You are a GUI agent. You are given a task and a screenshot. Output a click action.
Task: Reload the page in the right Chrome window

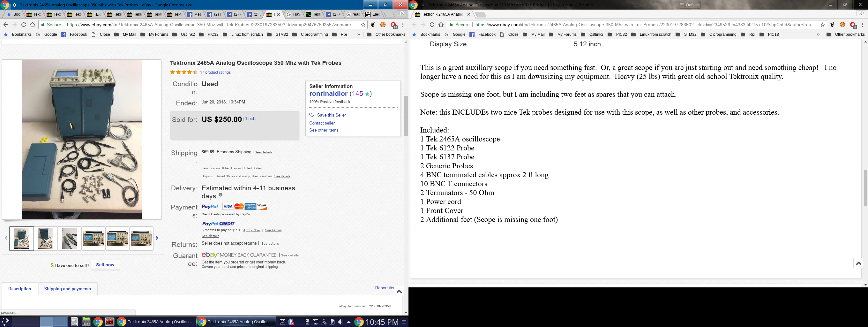[432, 25]
